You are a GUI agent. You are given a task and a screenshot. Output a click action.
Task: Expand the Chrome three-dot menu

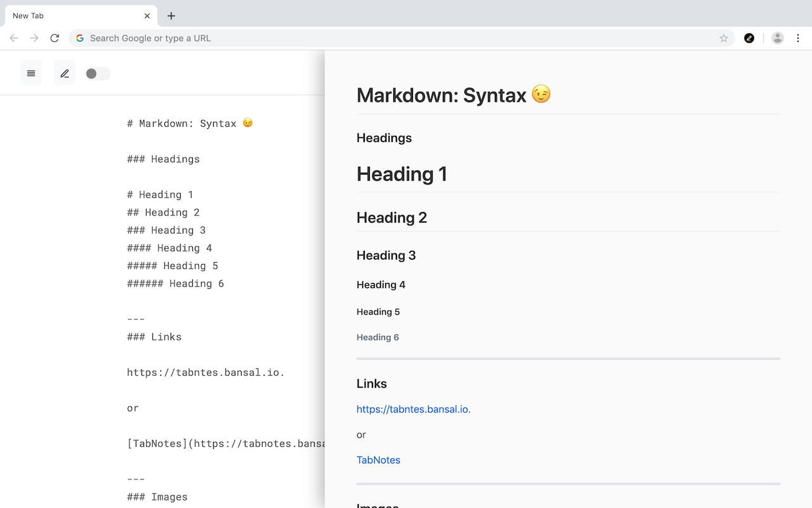tap(798, 38)
